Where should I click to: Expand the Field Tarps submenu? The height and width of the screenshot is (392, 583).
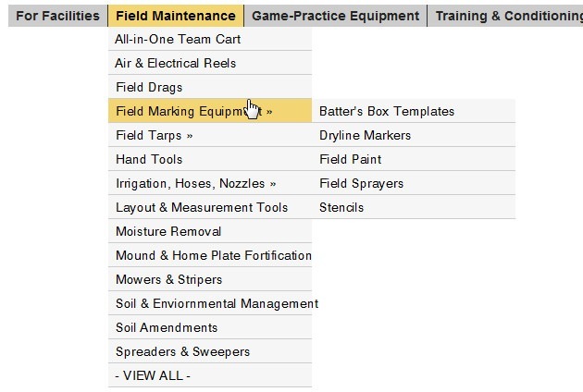pyautogui.click(x=155, y=136)
